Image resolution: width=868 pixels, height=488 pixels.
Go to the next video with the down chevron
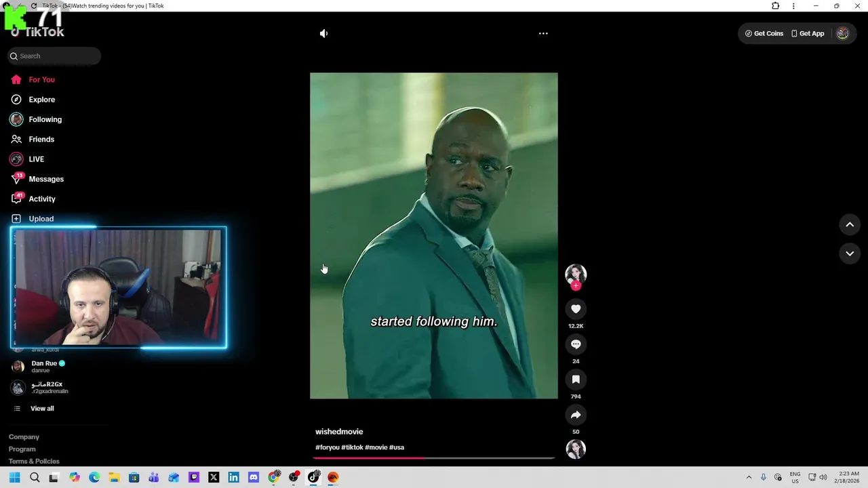tap(850, 253)
